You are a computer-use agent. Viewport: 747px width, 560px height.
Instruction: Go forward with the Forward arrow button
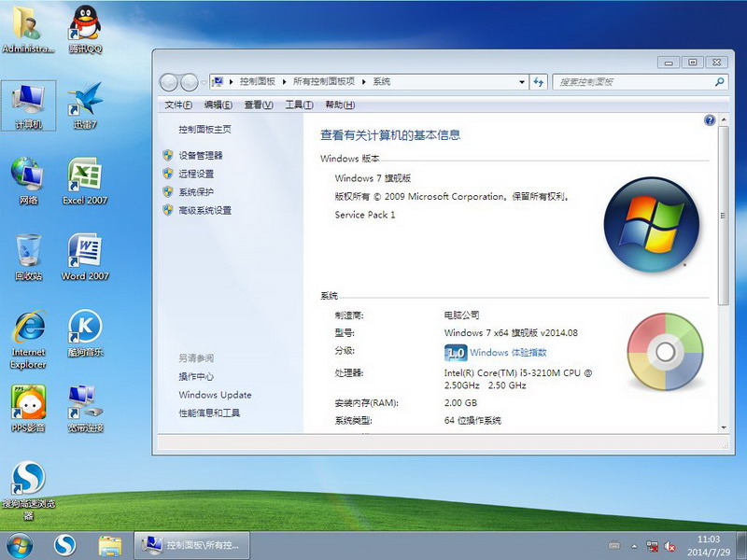pyautogui.click(x=190, y=82)
